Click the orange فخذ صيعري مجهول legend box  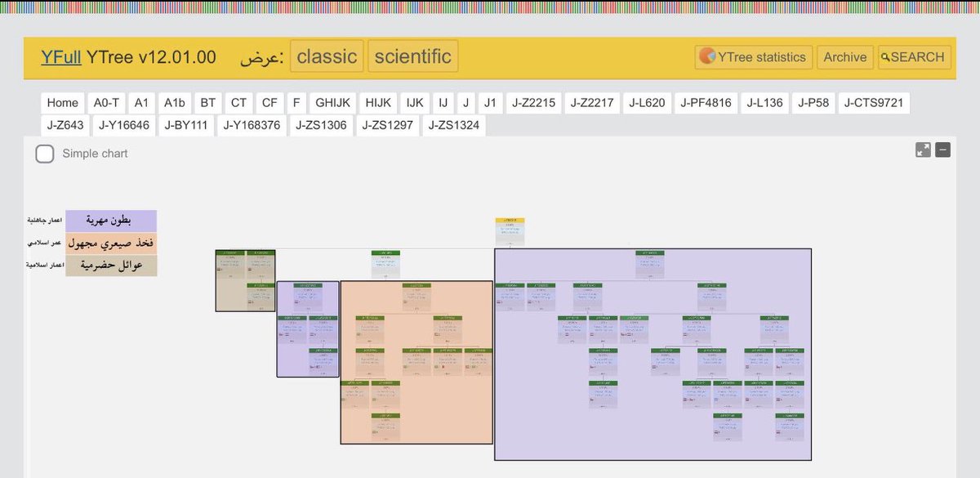pyautogui.click(x=111, y=243)
